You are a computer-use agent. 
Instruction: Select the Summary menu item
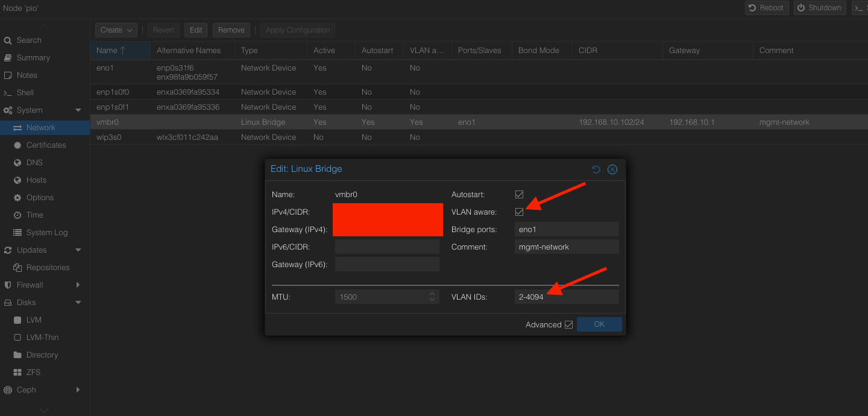click(33, 58)
